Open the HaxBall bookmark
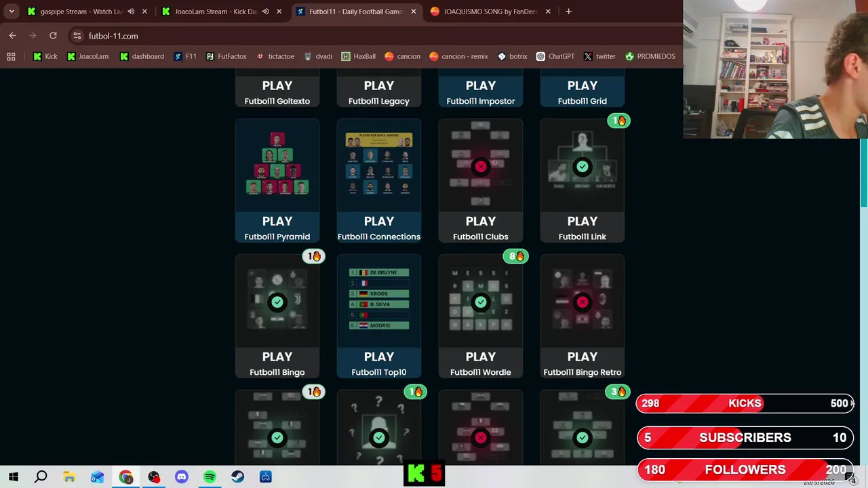Screen dimensions: 868x488 point(359,56)
